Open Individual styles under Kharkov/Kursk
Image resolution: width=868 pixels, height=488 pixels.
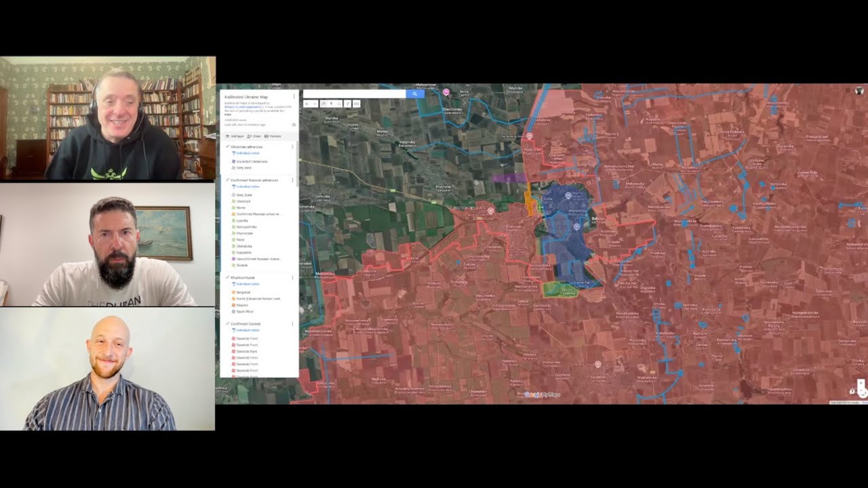248,284
